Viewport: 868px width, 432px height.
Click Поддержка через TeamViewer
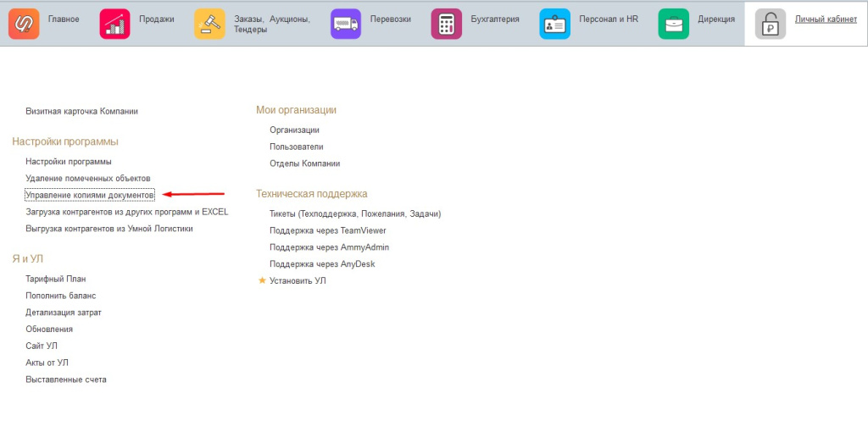[x=328, y=230]
